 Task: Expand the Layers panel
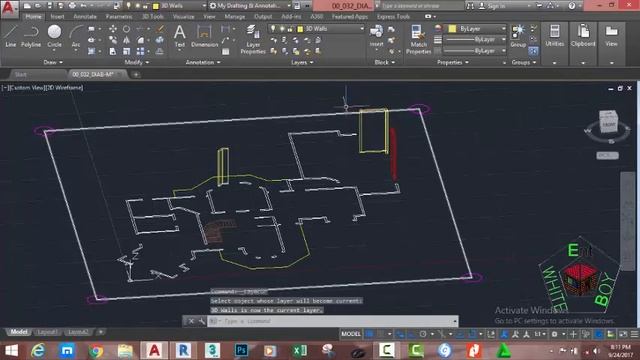[302, 62]
